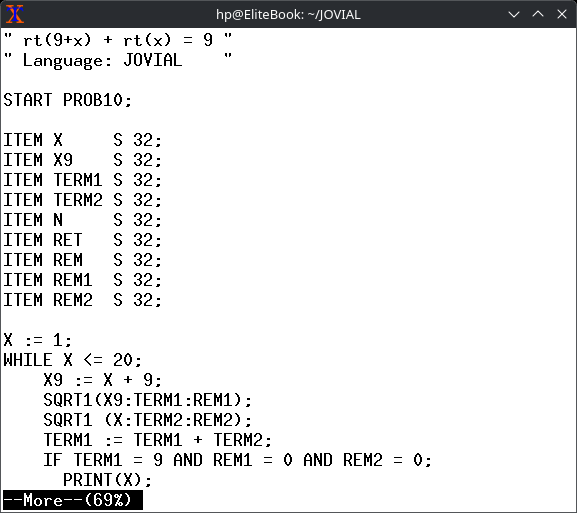Click the SQRT1(X9:TERM1:REM1); call
577x513 pixels.
pos(148,400)
